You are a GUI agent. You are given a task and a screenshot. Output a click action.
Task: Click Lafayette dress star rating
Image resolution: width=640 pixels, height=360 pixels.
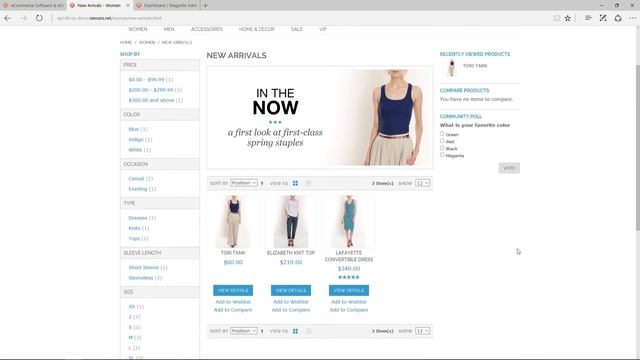(349, 277)
